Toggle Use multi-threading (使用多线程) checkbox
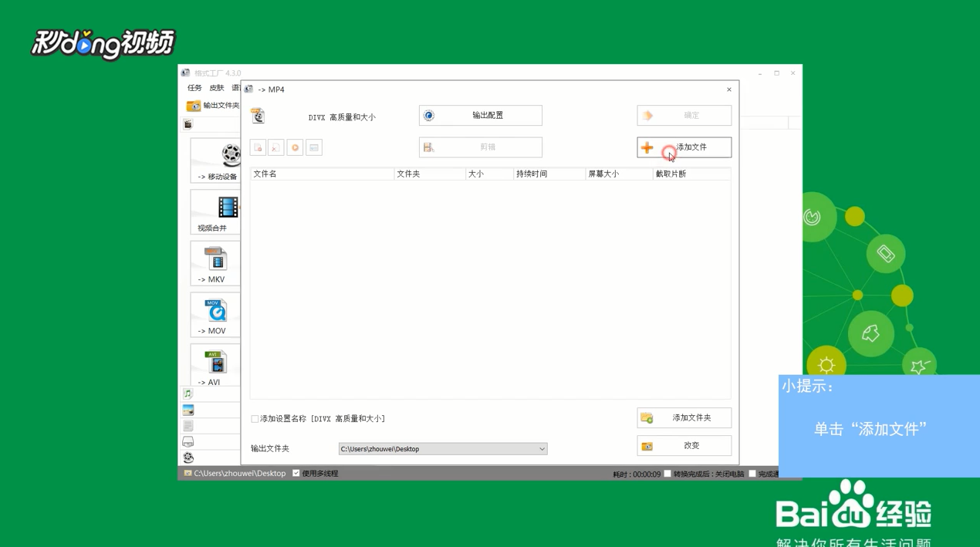 296,473
